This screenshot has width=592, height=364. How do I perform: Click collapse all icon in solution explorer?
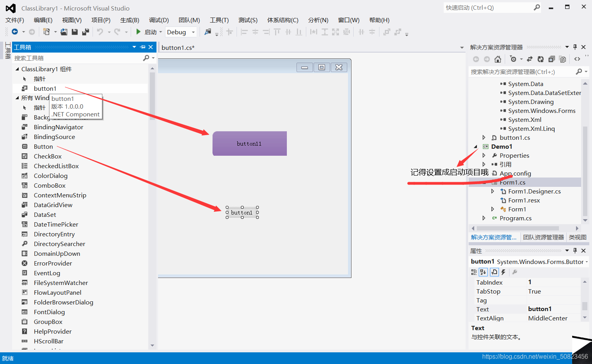[552, 59]
